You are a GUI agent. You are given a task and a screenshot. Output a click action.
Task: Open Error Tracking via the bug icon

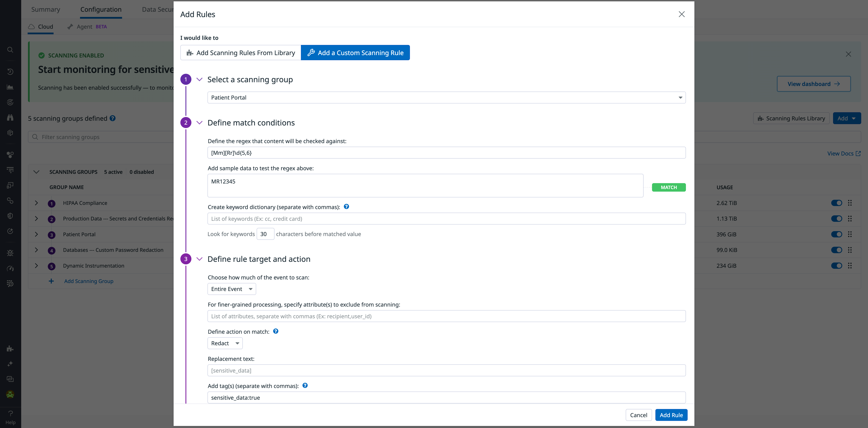coord(10,253)
